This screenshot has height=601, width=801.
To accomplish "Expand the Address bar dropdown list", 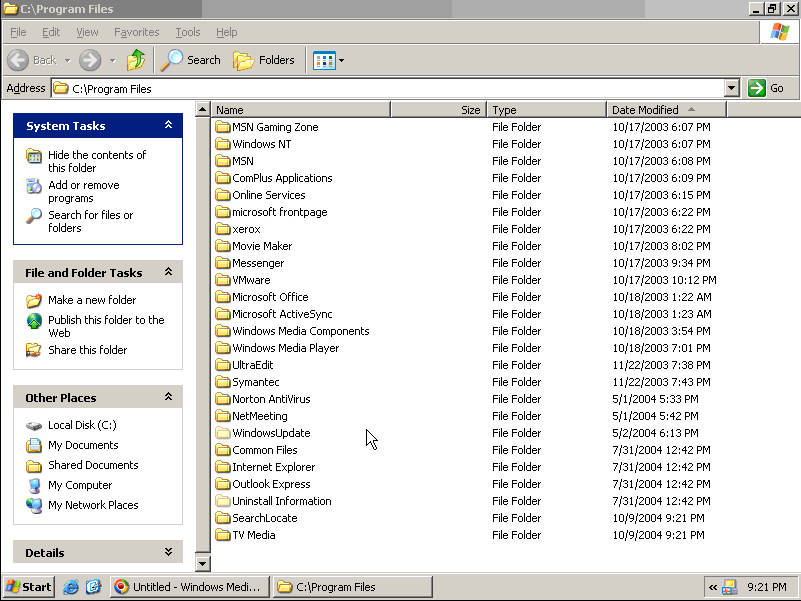I will click(732, 88).
